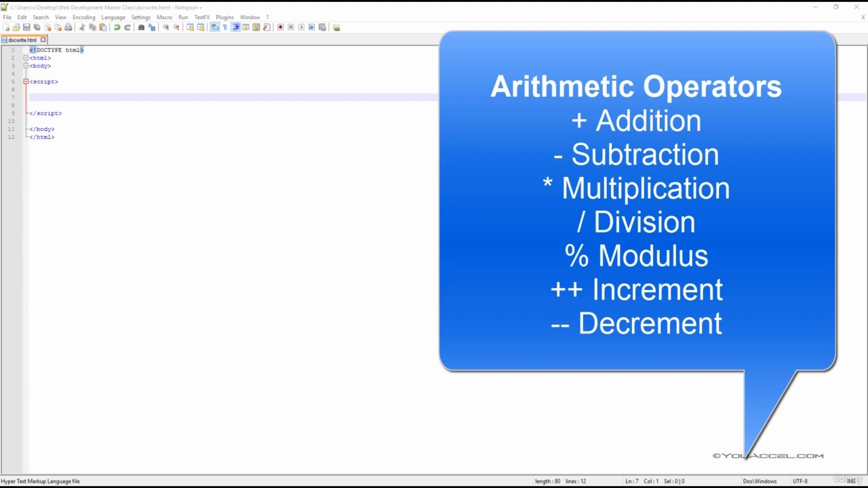This screenshot has width=868, height=488.
Task: Open the TextFX menu
Action: (x=202, y=17)
